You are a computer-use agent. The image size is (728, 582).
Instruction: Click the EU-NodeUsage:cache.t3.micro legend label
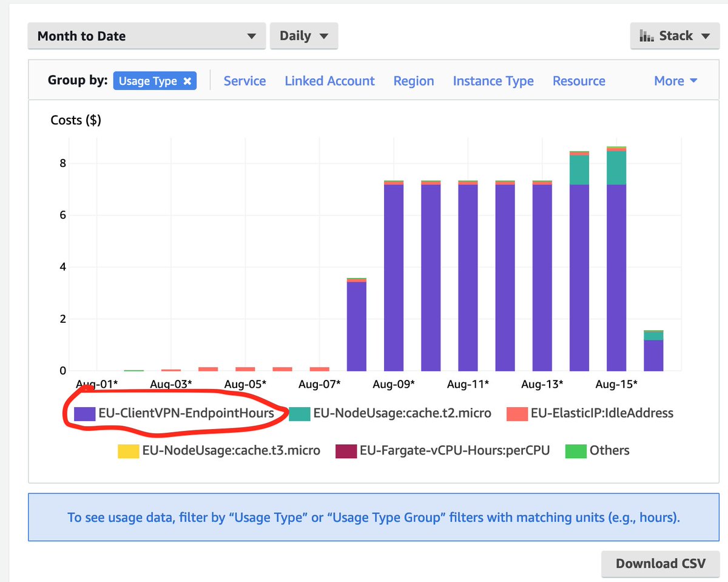coord(232,450)
